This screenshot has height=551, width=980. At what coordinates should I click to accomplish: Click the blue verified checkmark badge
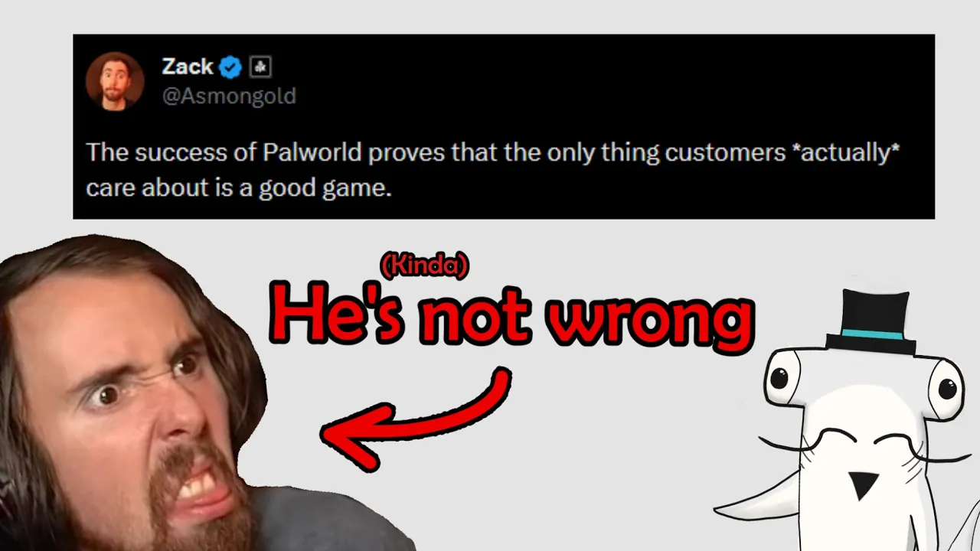(230, 67)
